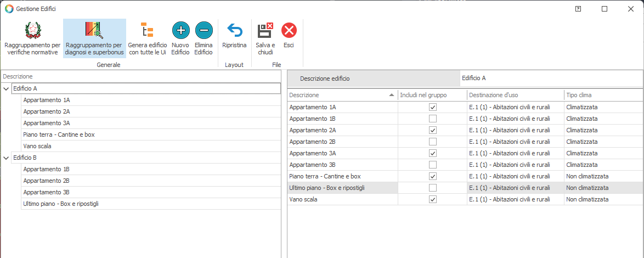644x258 pixels.
Task: Click Raggruppamento per verifiche normative icon
Action: [x=32, y=30]
